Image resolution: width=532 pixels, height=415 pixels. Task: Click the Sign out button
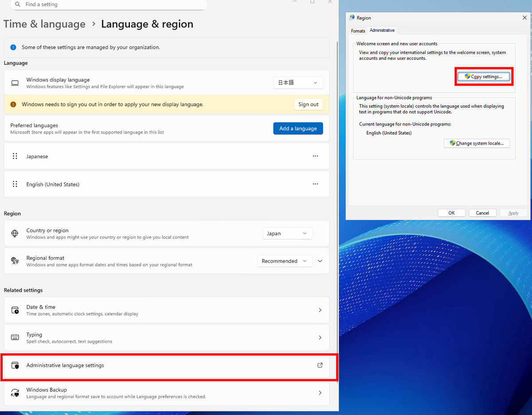point(308,105)
